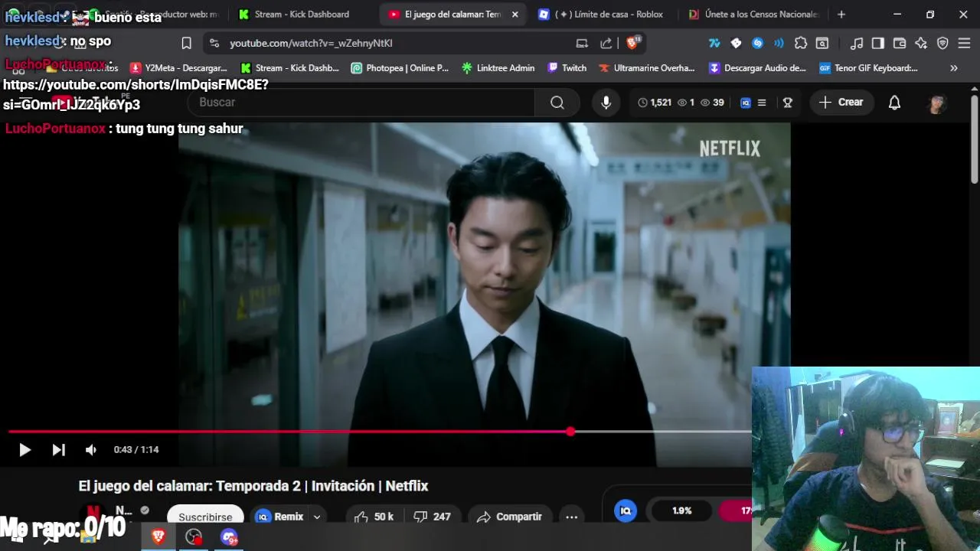Click the install-app icon in the address bar

tap(582, 44)
